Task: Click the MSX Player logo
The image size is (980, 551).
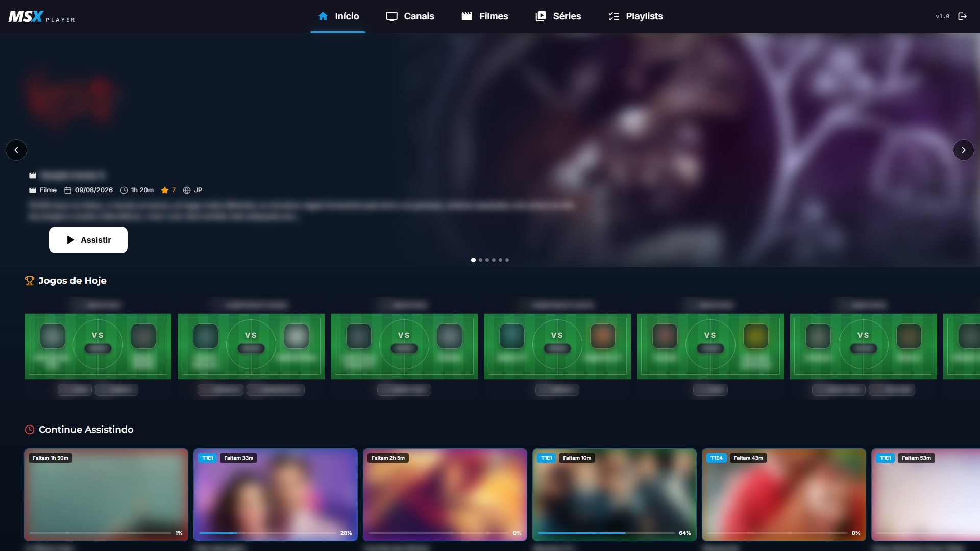Action: coord(42,16)
